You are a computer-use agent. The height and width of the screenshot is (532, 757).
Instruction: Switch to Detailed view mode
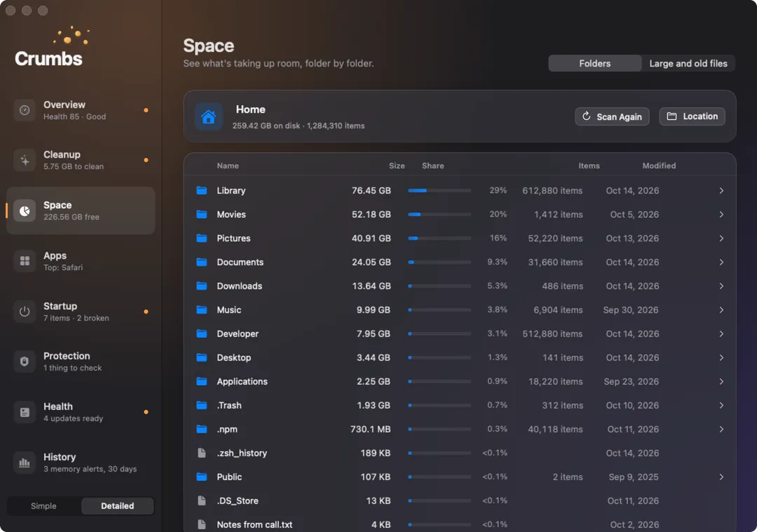tap(117, 506)
